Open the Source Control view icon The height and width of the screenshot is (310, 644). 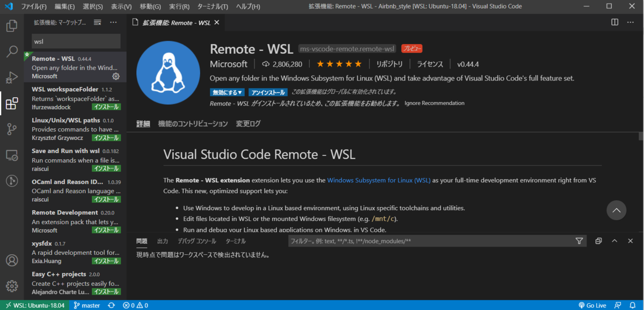click(x=12, y=129)
